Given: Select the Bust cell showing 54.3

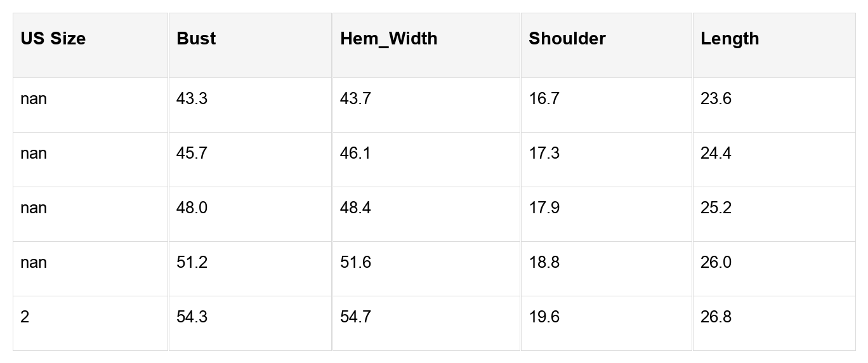Looking at the screenshot, I should (192, 317).
